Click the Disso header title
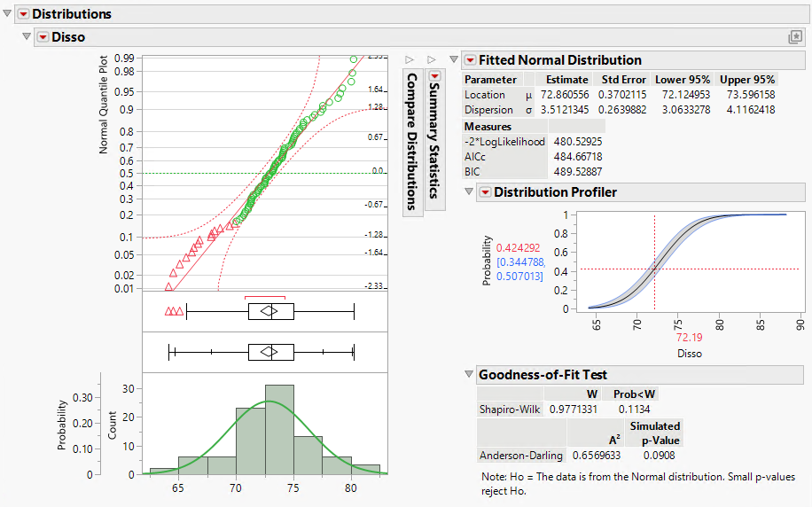The image size is (812, 507). click(x=68, y=37)
